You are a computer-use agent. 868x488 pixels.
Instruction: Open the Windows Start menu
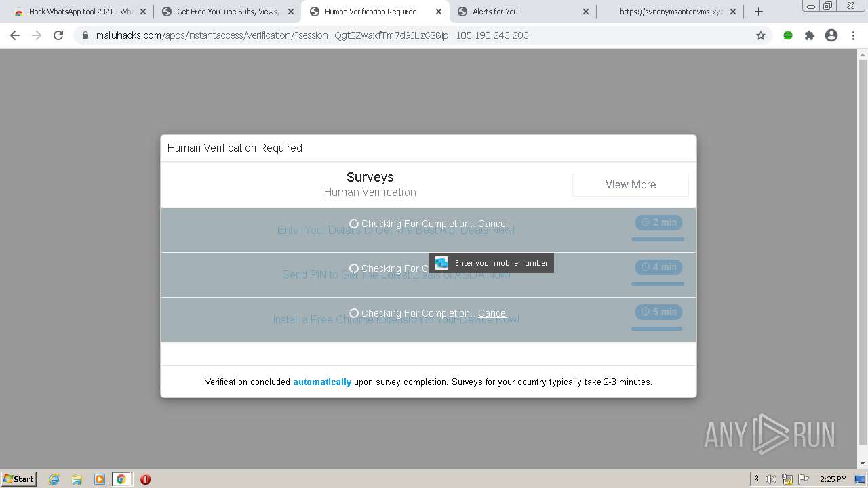(19, 479)
